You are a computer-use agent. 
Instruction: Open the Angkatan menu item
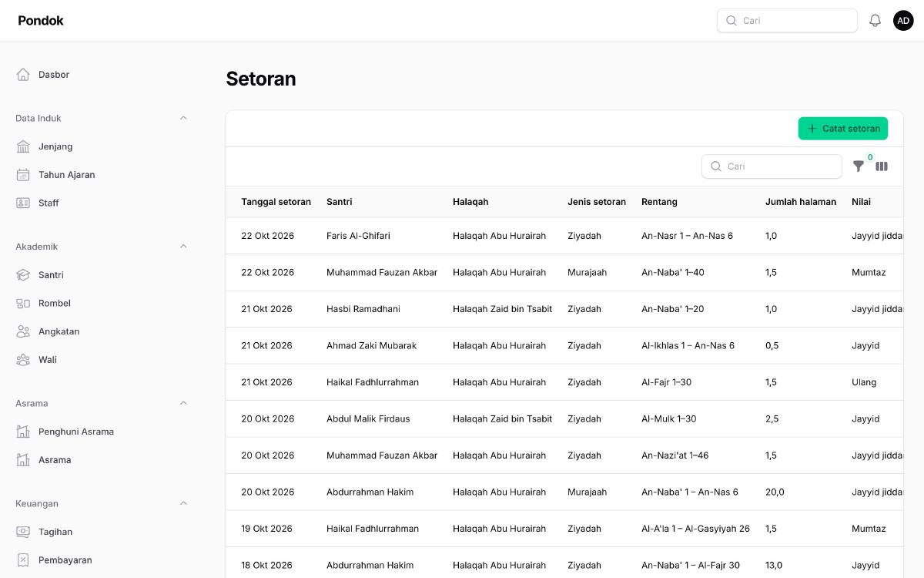[102, 331]
